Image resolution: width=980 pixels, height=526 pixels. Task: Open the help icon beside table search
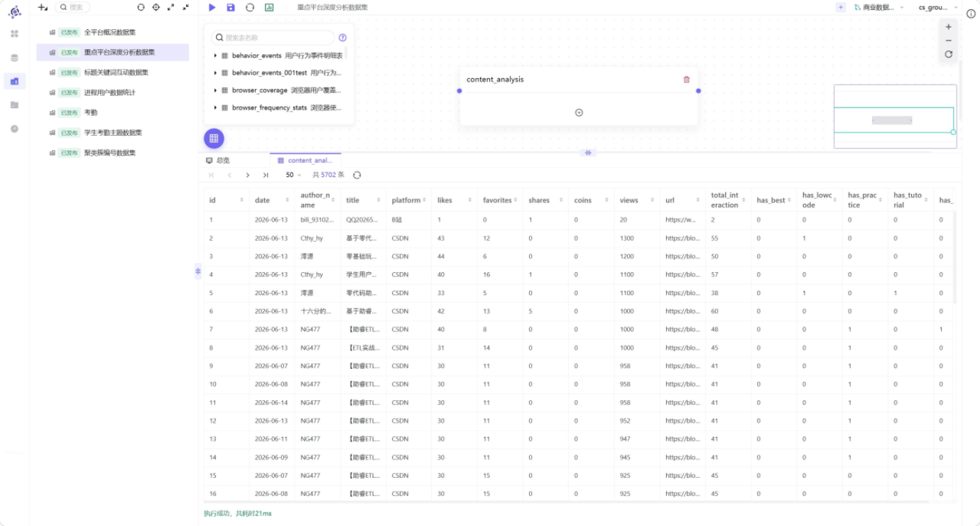pos(343,38)
